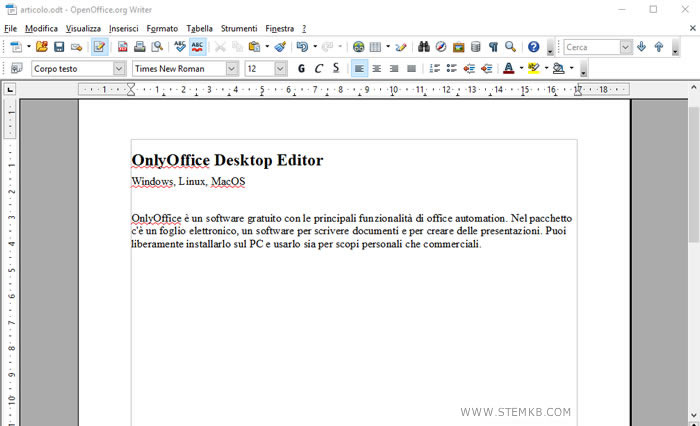
Task: Open the data sources cylinder icon
Action: [476, 47]
